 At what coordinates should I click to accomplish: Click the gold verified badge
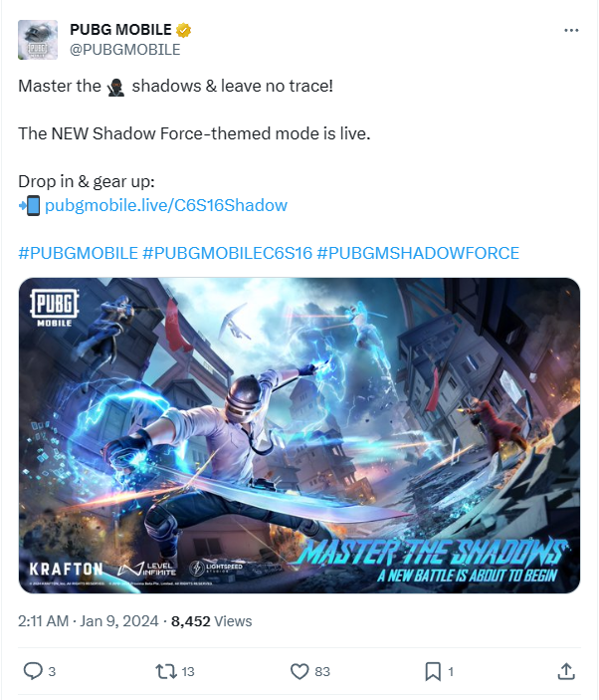pos(183,30)
